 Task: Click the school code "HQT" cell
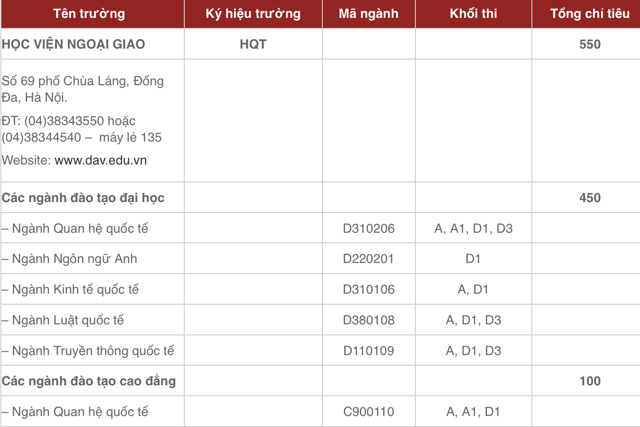(x=253, y=45)
